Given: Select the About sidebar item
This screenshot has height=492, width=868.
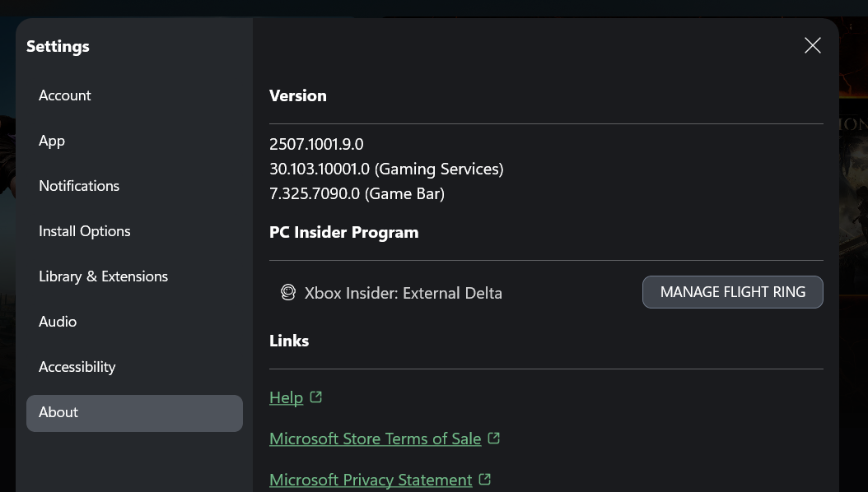Looking at the screenshot, I should click(x=134, y=413).
